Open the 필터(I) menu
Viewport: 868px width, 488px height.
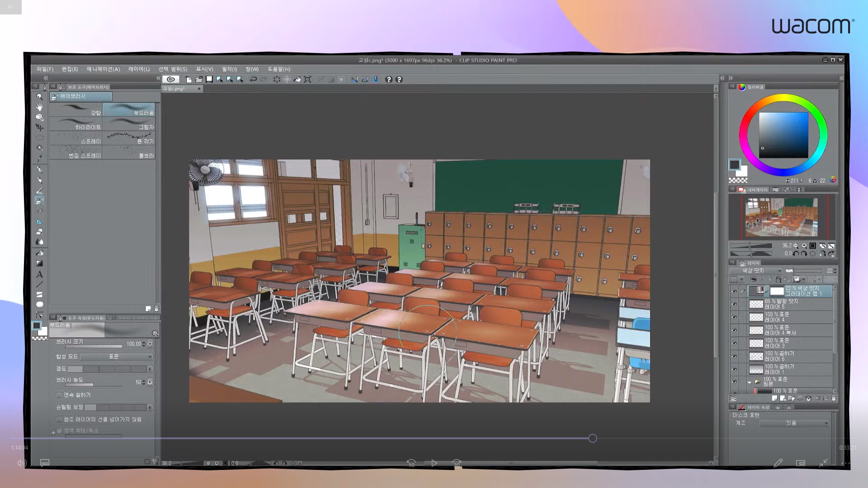229,69
